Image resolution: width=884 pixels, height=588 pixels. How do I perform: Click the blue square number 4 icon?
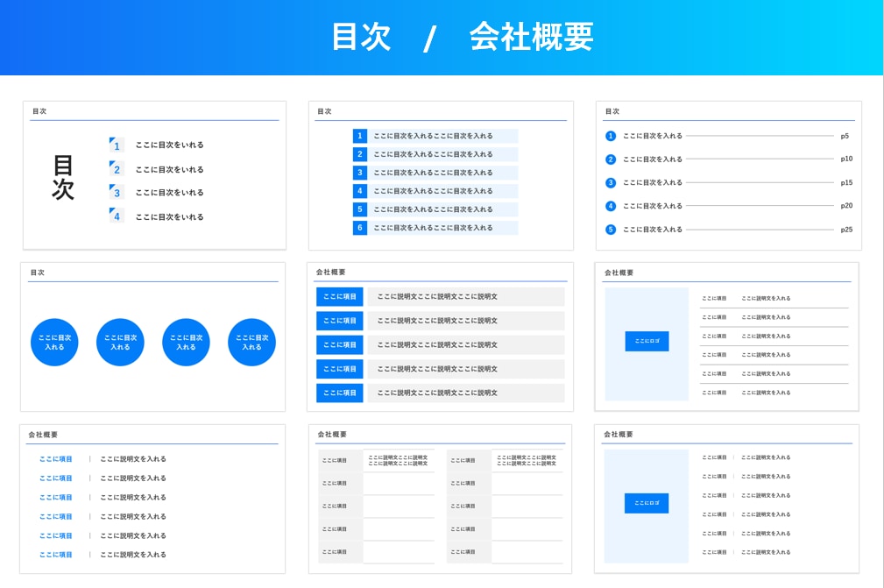click(360, 191)
